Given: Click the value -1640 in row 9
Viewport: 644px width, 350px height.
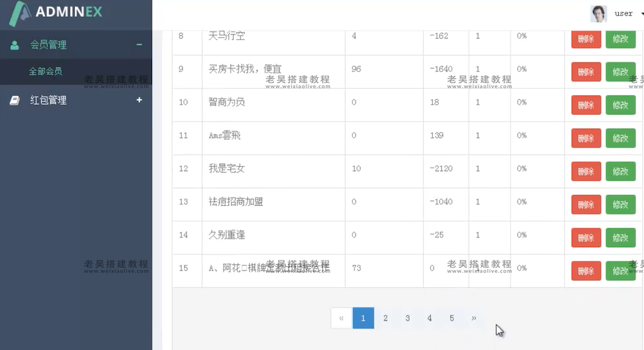Looking at the screenshot, I should coord(441,69).
